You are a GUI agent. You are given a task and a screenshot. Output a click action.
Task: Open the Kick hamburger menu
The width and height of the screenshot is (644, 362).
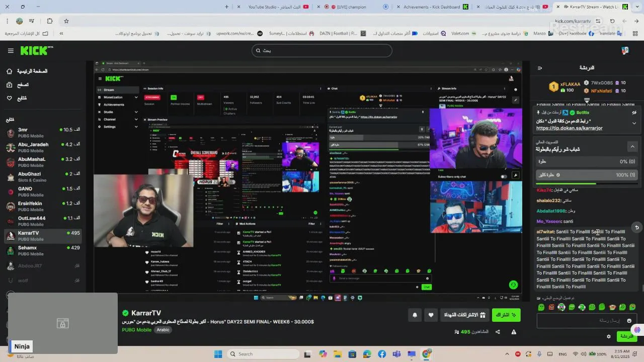click(11, 51)
